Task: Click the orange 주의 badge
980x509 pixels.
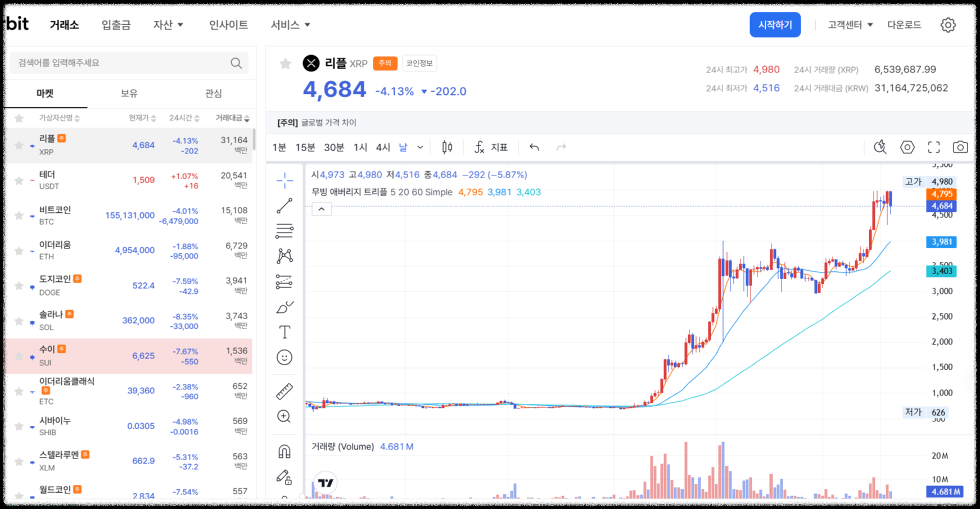Action: [385, 63]
